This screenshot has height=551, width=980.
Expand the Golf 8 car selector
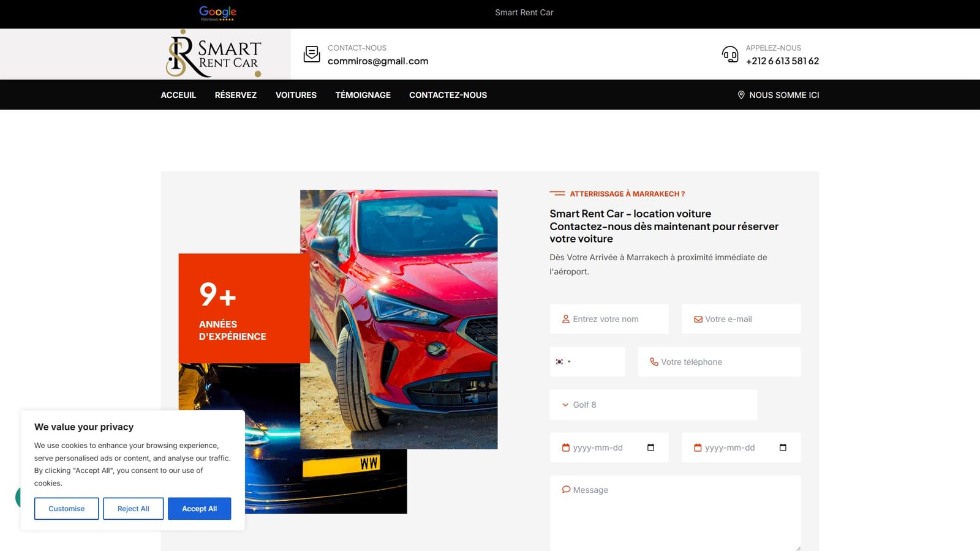[654, 405]
